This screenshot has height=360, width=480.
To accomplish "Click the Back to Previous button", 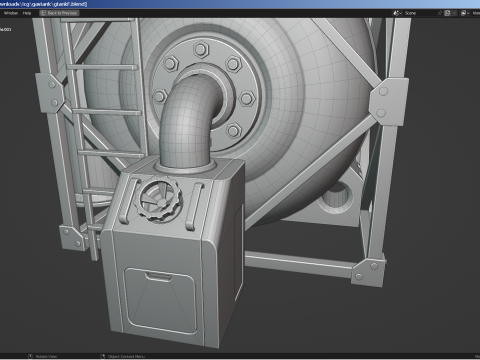I will [59, 13].
